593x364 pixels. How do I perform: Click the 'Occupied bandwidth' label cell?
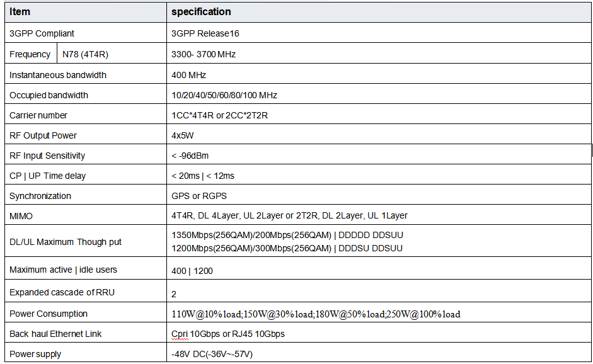[49, 95]
